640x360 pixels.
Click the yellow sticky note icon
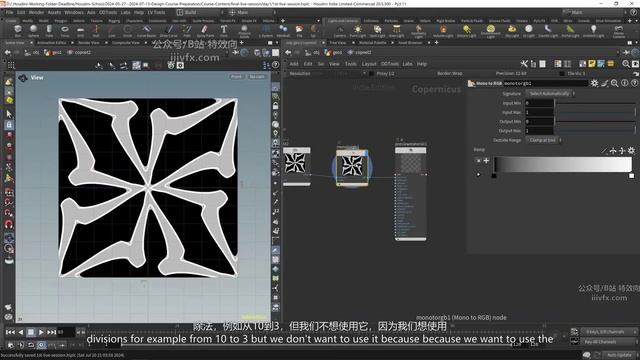pos(592,64)
